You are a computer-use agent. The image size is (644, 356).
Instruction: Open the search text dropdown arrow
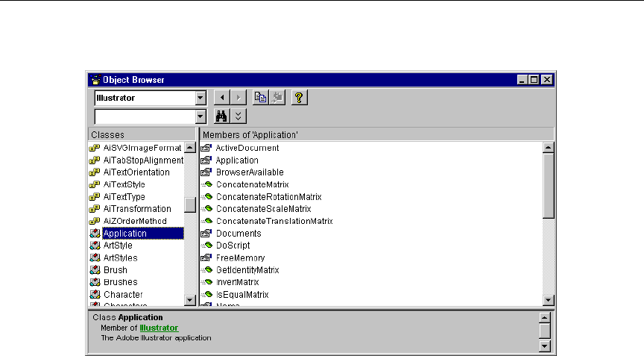pos(201,116)
